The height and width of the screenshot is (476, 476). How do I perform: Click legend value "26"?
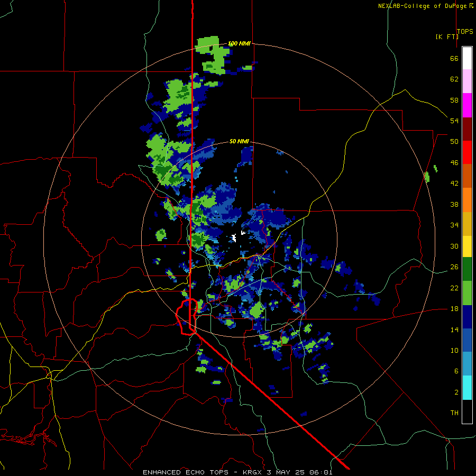click(x=454, y=267)
